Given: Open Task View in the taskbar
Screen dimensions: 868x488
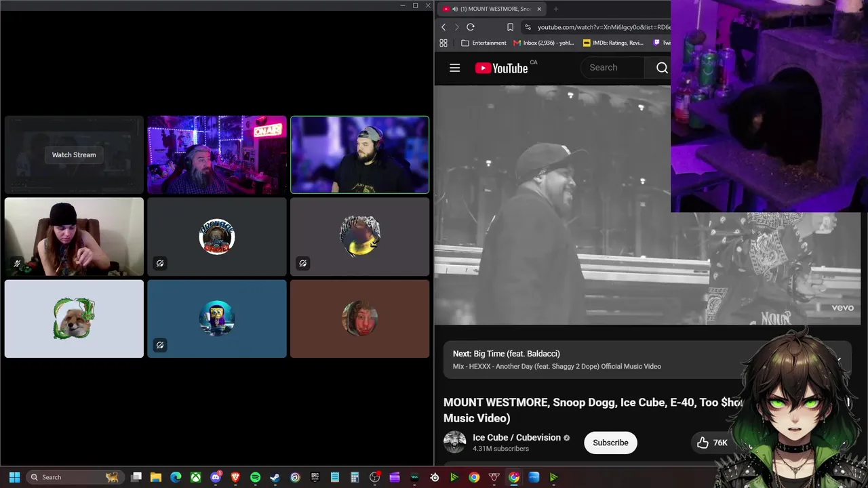Looking at the screenshot, I should tap(136, 477).
